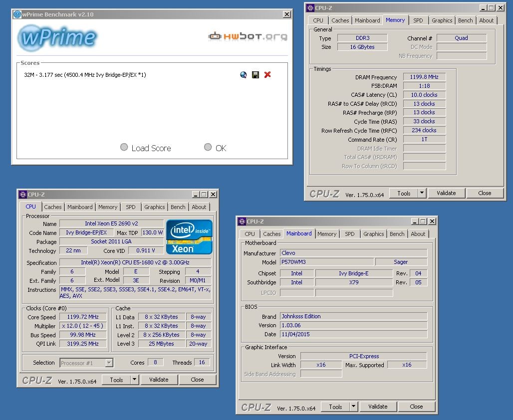The width and height of the screenshot is (513, 420).
Task: Click Tools button in the CPU window
Action: click(116, 380)
